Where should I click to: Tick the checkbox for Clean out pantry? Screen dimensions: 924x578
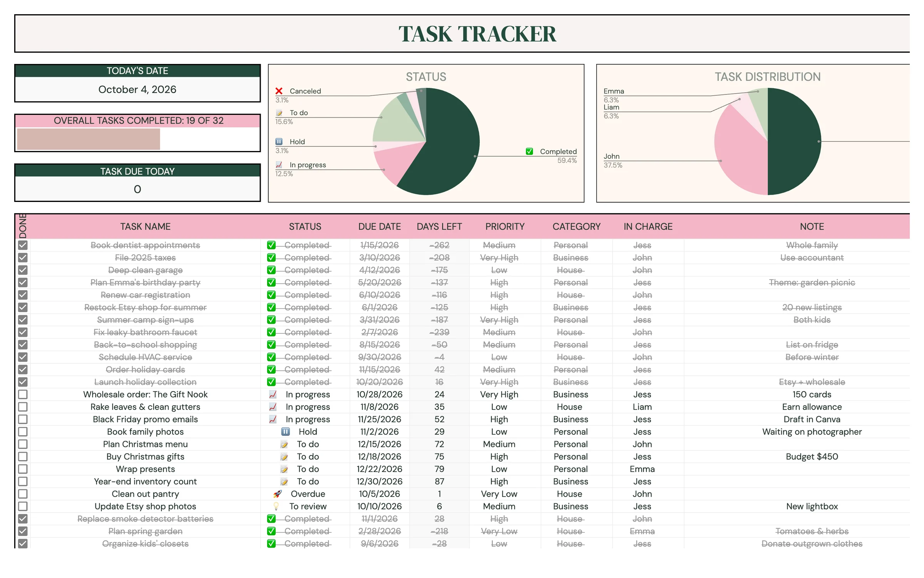[x=23, y=494]
